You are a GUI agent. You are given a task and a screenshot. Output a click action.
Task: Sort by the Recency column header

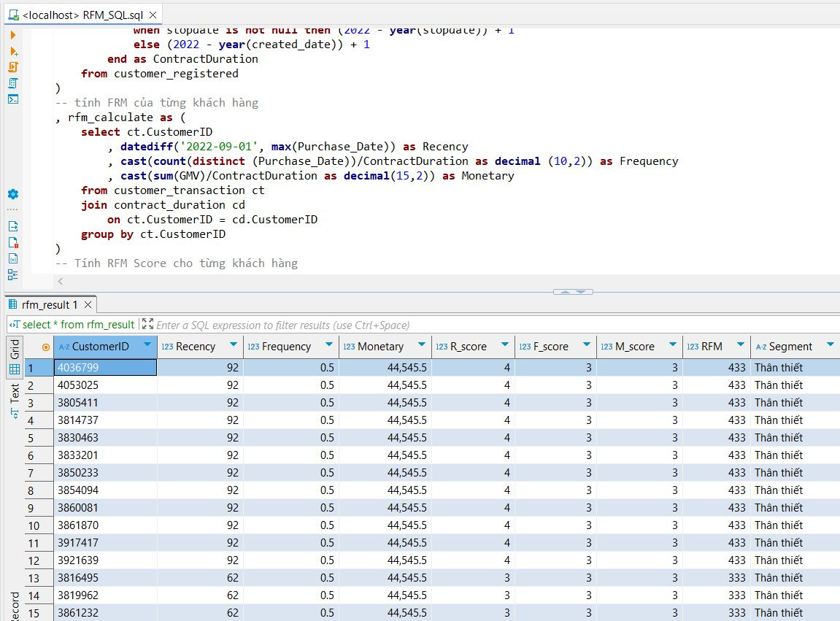click(x=196, y=347)
